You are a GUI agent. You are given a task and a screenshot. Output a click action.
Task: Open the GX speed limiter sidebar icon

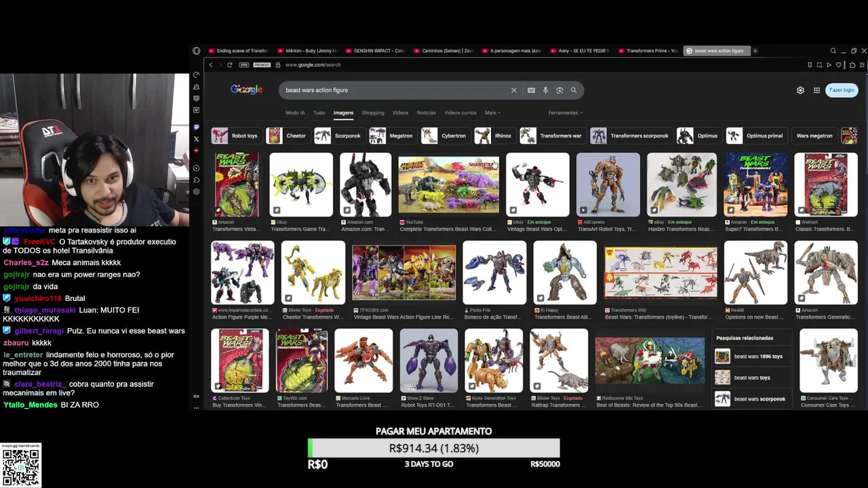[197, 75]
